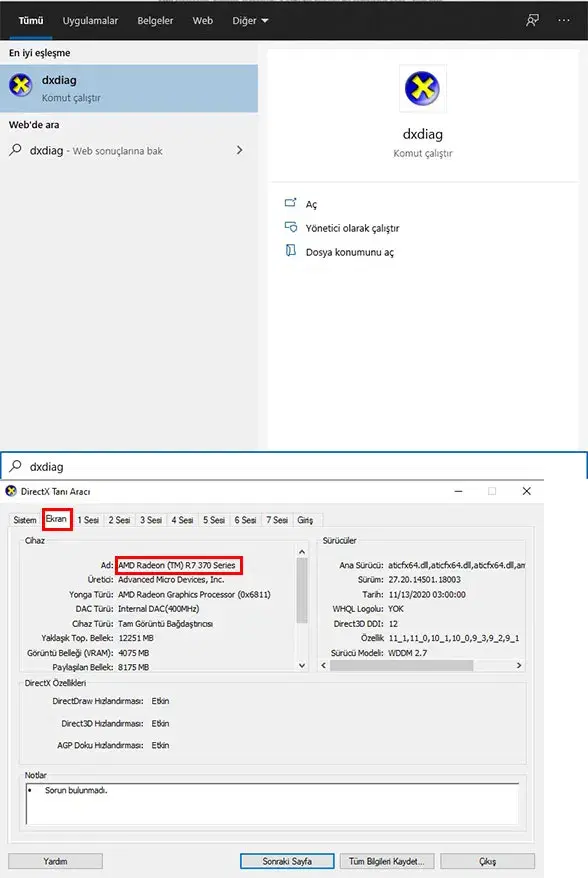Image resolution: width=588 pixels, height=878 pixels.
Task: Click the driver version 27.20.14501.18003
Action: pyautogui.click(x=424, y=580)
